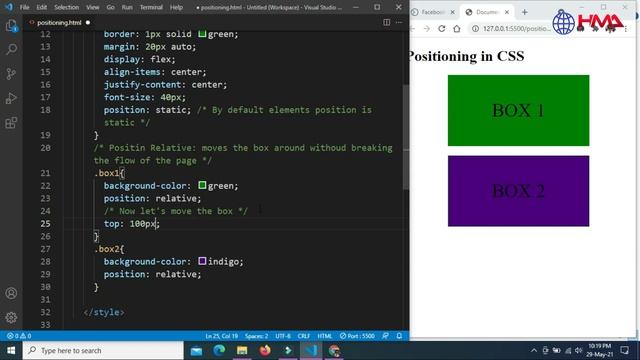The height and width of the screenshot is (360, 640).
Task: Show hidden system tray icons chevron
Action: tap(533, 351)
